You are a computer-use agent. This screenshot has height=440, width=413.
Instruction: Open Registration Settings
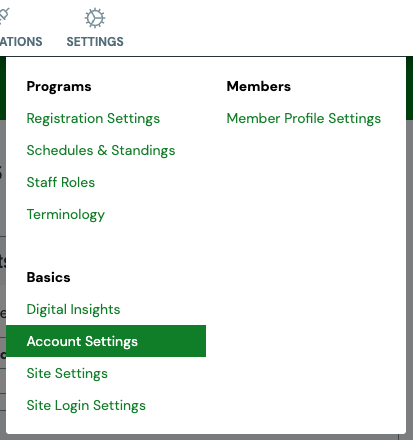pyautogui.click(x=93, y=119)
